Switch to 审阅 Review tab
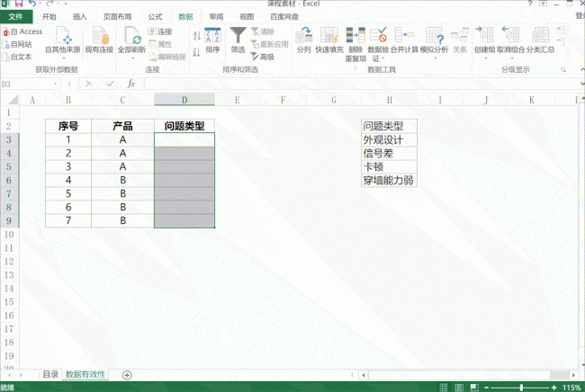 tap(216, 17)
